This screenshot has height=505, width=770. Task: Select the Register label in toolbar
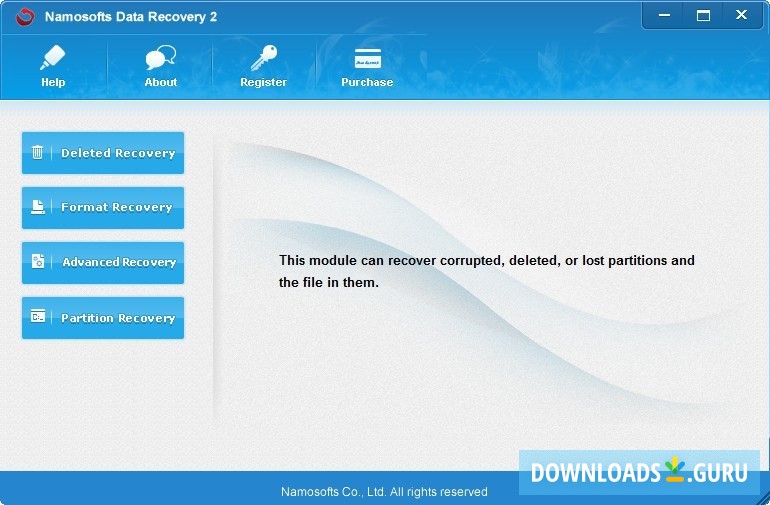click(x=263, y=82)
